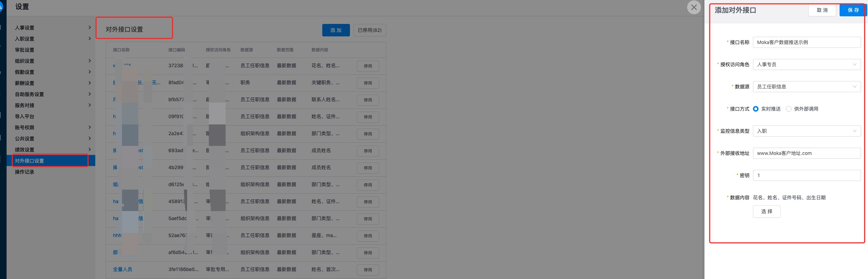Disable the interface with code 2a2e47
Image resolution: width=868 pixels, height=279 pixels.
(368, 134)
